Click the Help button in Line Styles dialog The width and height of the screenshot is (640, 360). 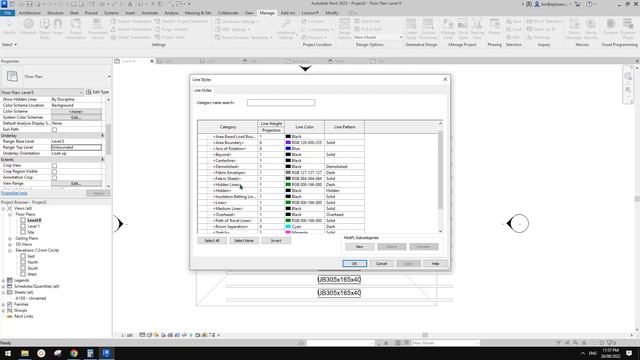[435, 264]
